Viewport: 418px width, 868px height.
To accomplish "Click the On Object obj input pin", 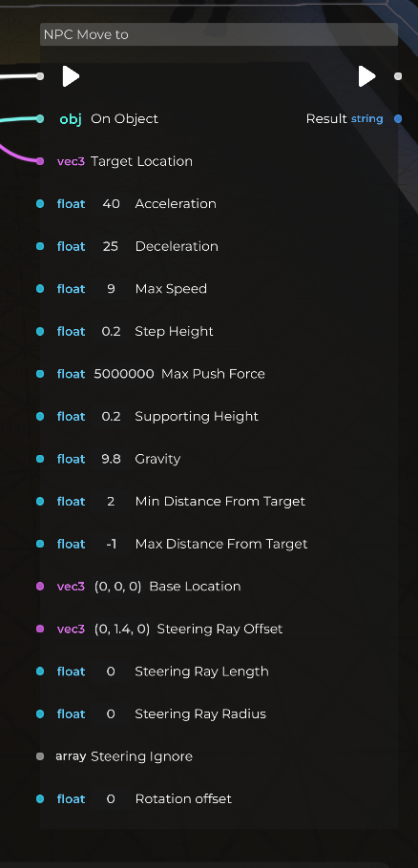I will click(x=40, y=118).
